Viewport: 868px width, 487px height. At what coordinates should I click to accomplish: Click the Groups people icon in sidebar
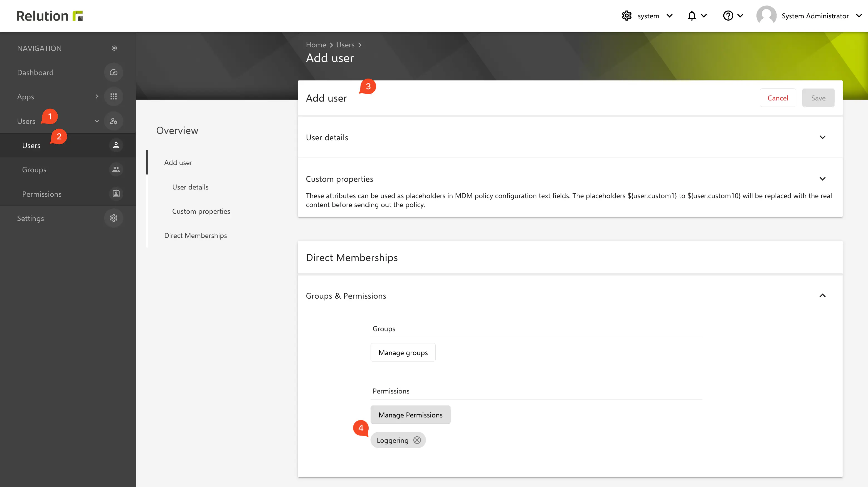click(x=116, y=169)
